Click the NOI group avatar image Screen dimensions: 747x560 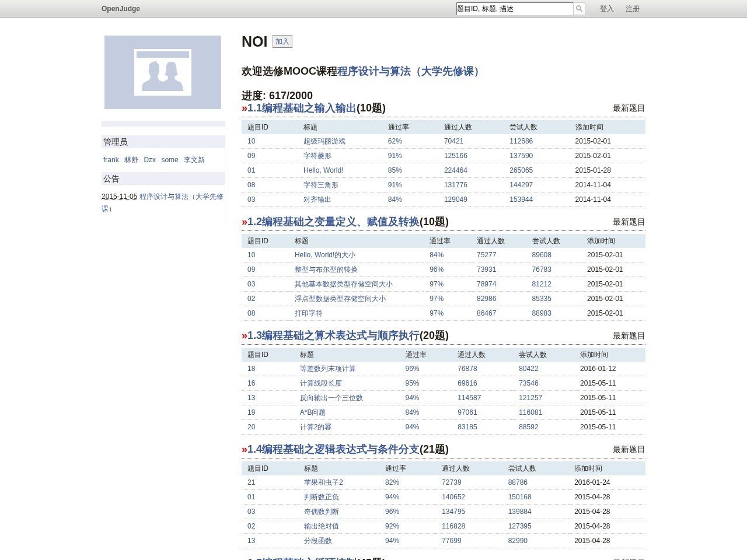[x=163, y=72]
